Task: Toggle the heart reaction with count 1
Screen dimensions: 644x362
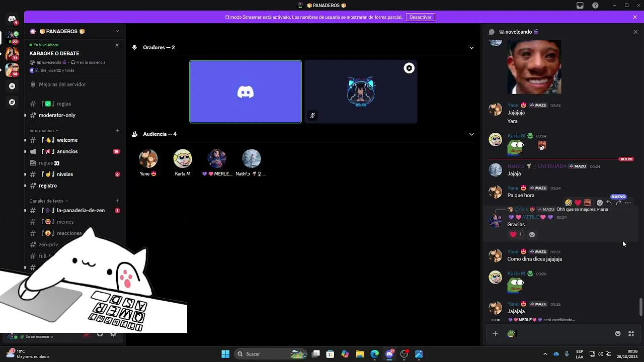Action: point(516,234)
